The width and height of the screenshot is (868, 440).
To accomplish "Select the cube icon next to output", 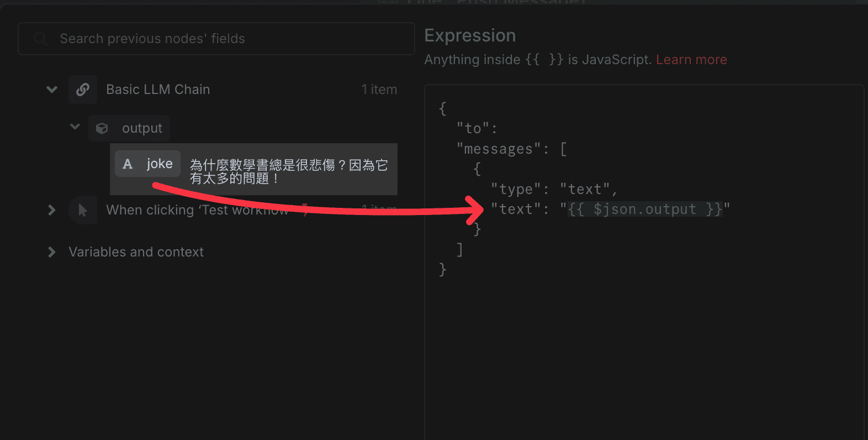I will pyautogui.click(x=102, y=128).
